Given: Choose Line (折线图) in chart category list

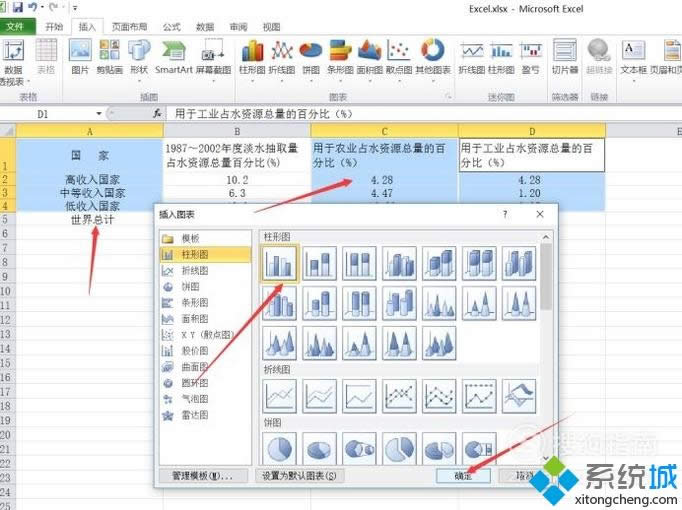Looking at the screenshot, I should point(205,270).
